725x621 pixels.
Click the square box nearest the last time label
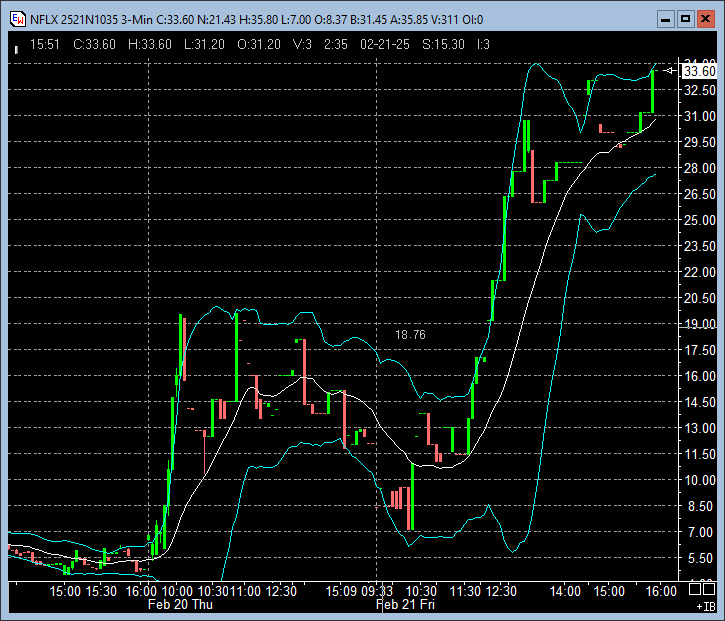coord(695,589)
